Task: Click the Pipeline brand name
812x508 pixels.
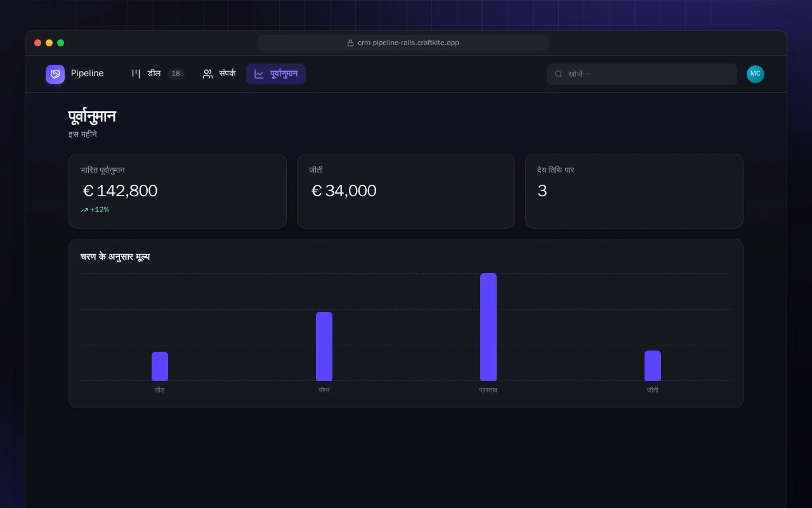Action: (x=87, y=74)
